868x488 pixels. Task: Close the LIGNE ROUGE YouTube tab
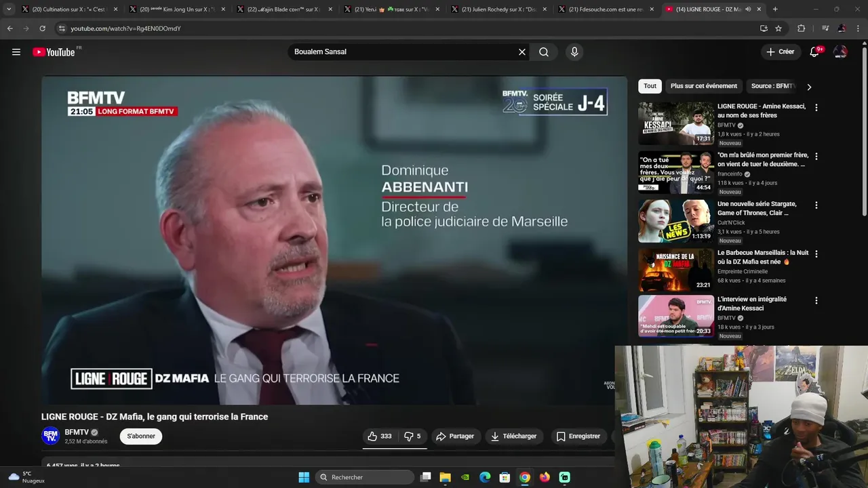759,9
